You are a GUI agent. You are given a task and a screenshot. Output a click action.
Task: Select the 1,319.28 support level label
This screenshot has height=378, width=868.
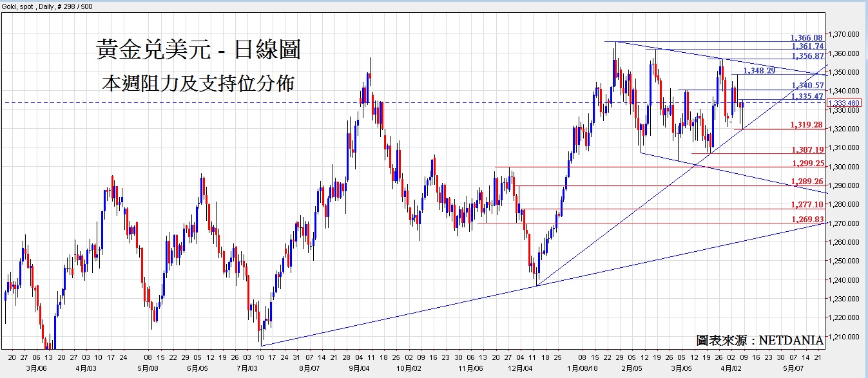coord(807,125)
